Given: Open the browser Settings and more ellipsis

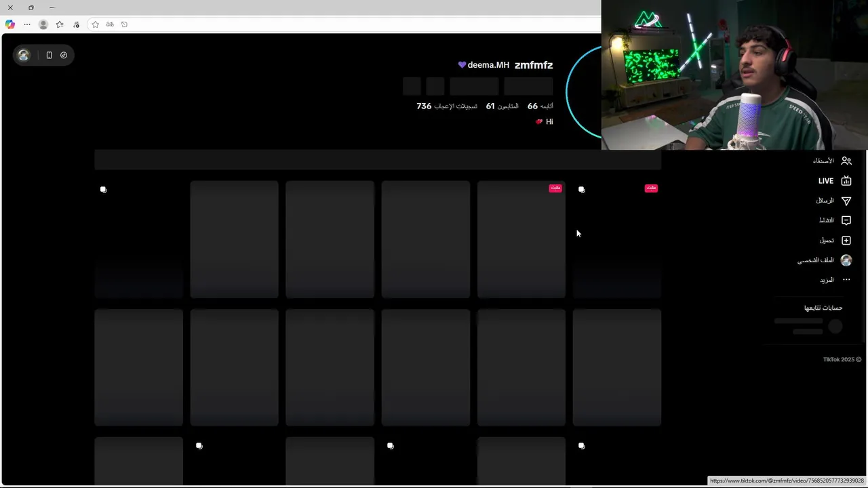Looking at the screenshot, I should point(27,24).
